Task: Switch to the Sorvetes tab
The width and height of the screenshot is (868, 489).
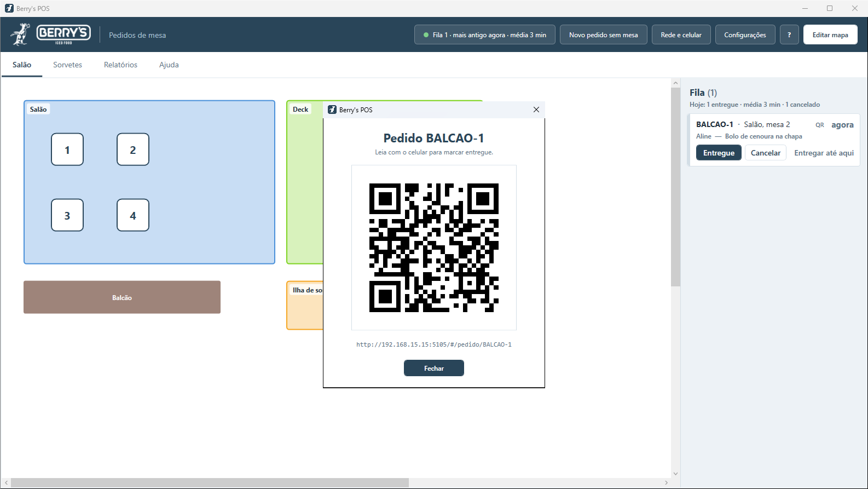Action: 67,65
